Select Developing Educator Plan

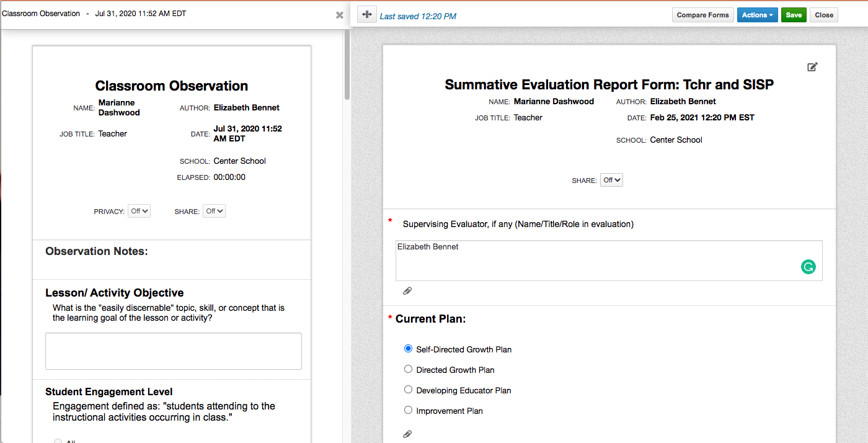pyautogui.click(x=408, y=390)
